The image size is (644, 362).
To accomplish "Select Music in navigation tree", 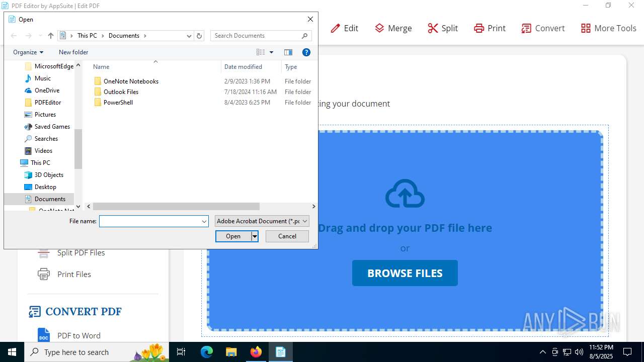I will (x=43, y=78).
